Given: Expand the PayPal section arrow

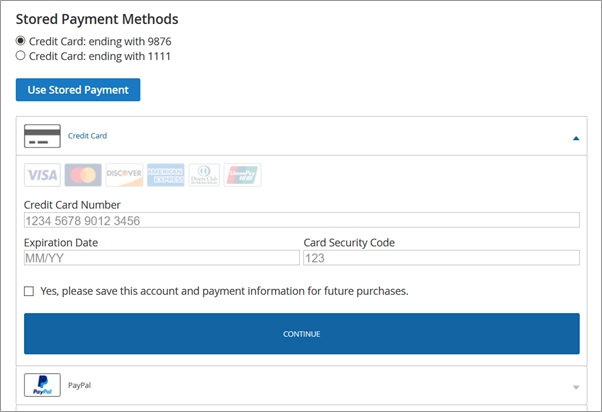Looking at the screenshot, I should click(575, 387).
